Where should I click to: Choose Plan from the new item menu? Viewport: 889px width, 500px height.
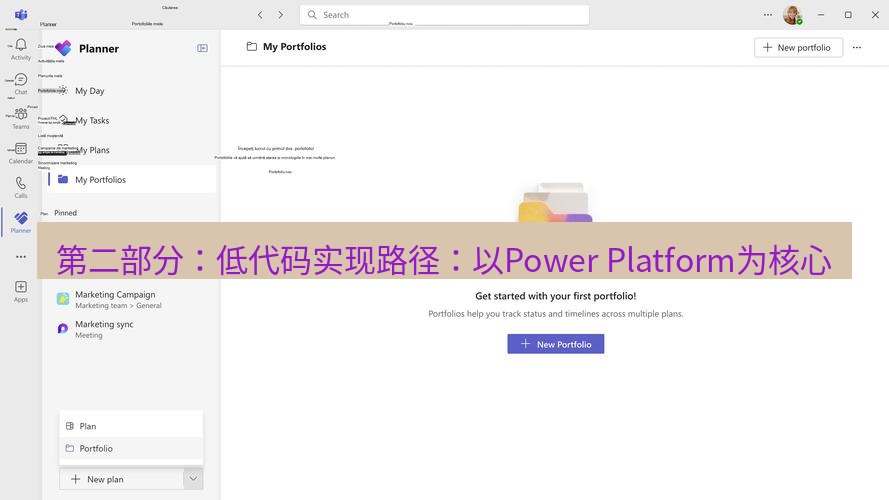[x=131, y=426]
